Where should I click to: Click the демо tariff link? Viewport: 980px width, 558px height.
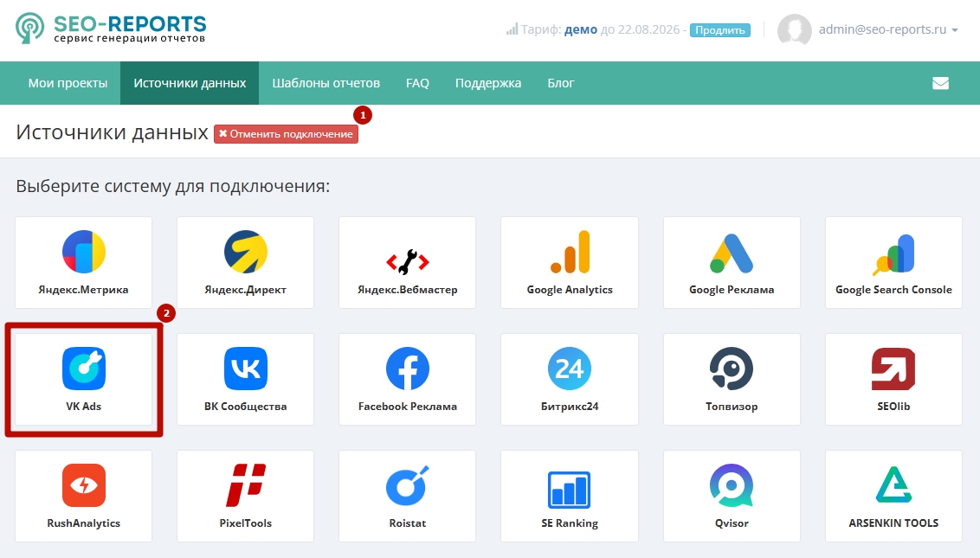(x=581, y=29)
